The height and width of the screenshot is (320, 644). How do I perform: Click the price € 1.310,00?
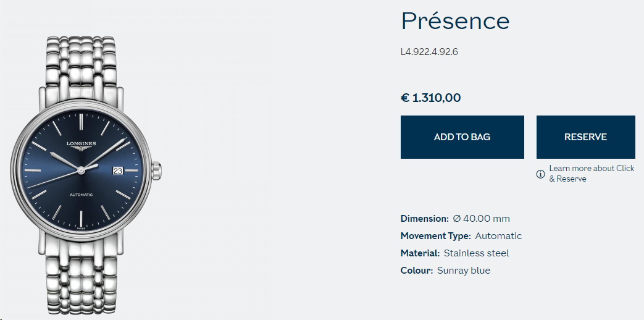(x=431, y=98)
